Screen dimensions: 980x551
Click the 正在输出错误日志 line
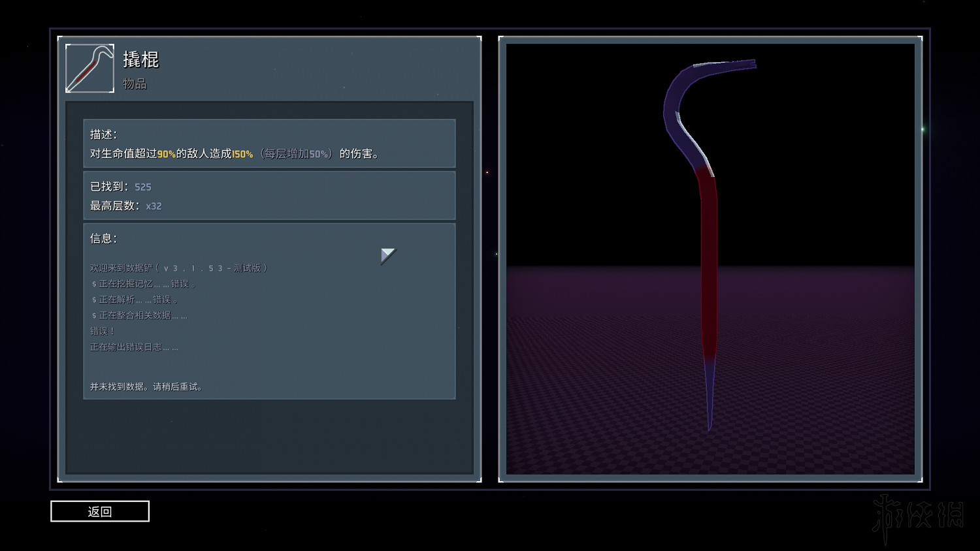(x=134, y=347)
